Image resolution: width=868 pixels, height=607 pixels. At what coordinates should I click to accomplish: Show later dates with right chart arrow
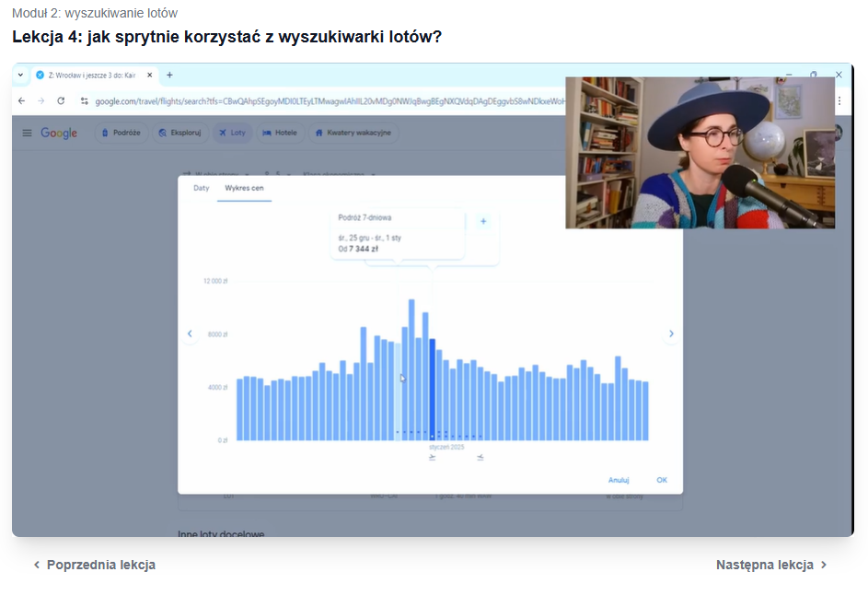point(671,333)
